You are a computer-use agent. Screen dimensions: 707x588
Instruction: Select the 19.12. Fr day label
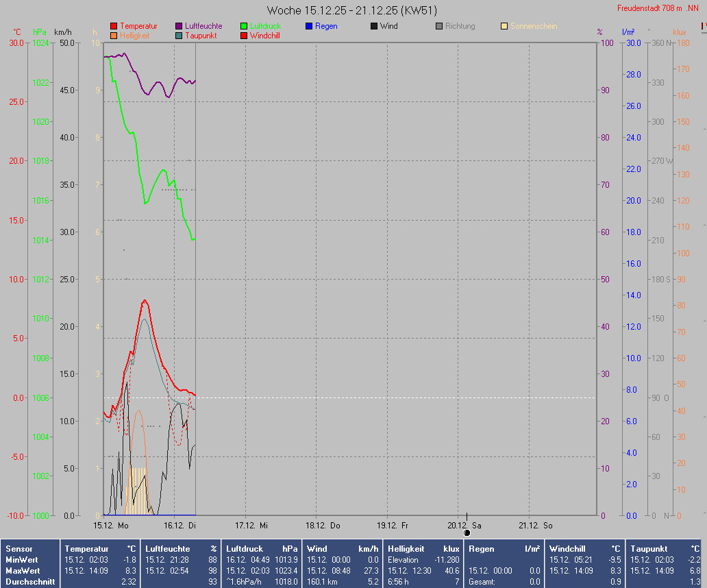pos(393,526)
